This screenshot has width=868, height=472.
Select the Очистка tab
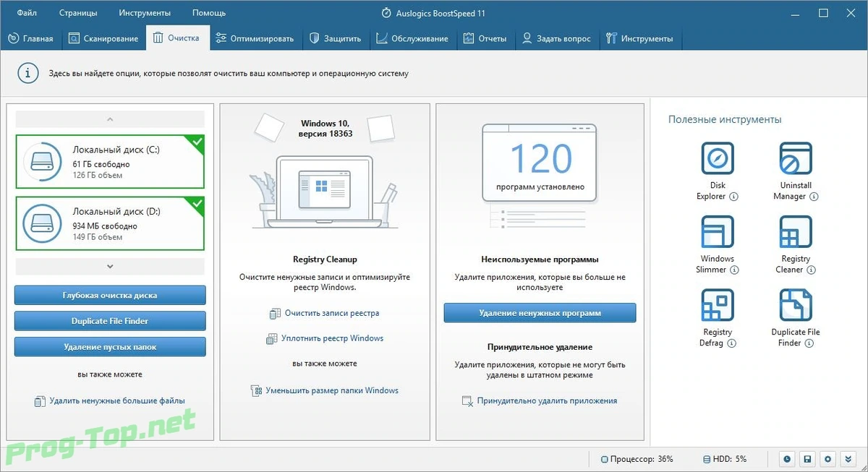tap(177, 38)
